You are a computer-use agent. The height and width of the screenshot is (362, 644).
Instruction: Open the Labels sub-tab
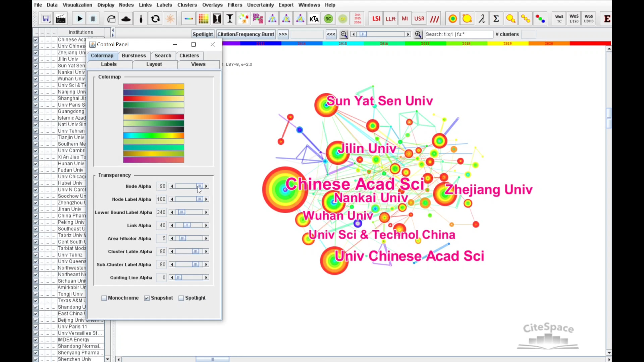click(109, 64)
